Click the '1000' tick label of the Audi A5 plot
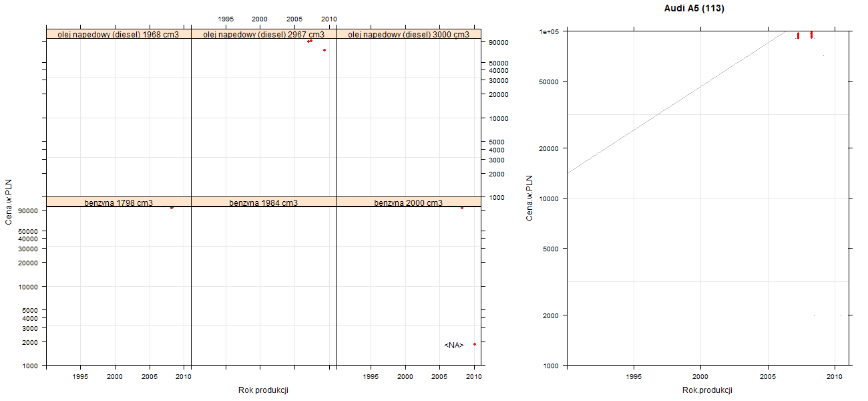Image resolution: width=868 pixels, height=401 pixels. [x=552, y=366]
